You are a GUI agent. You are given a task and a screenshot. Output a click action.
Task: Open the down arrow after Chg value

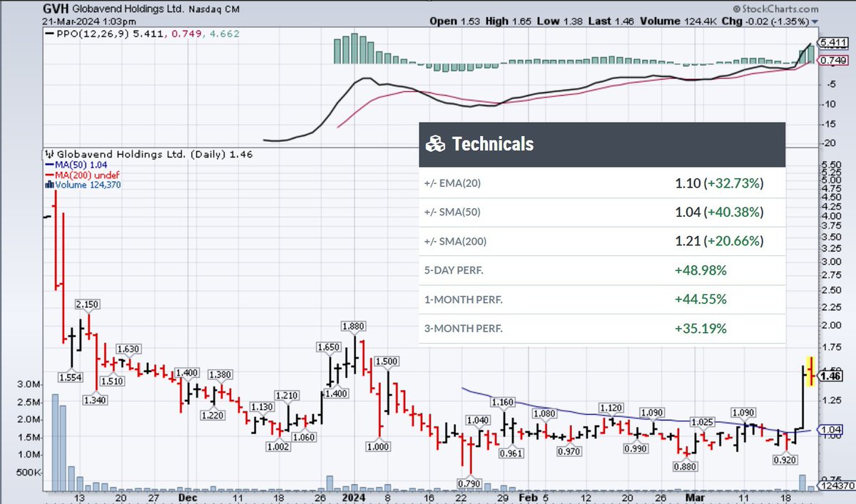click(814, 22)
